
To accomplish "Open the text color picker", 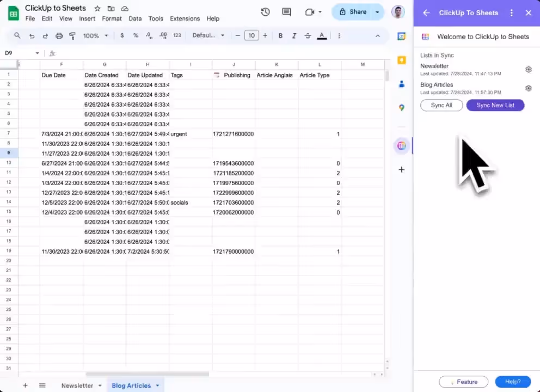I will click(x=322, y=35).
